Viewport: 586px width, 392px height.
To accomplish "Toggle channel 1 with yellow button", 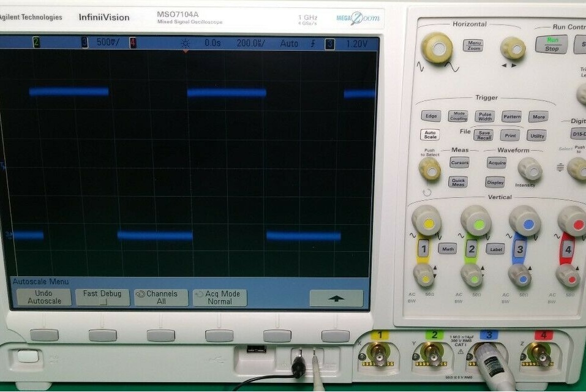I will tap(423, 249).
